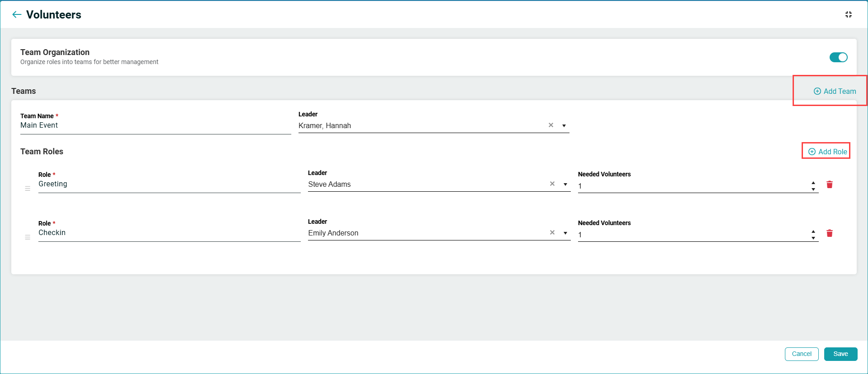The height and width of the screenshot is (374, 868).
Task: Cancel editing volunteers
Action: point(801,354)
